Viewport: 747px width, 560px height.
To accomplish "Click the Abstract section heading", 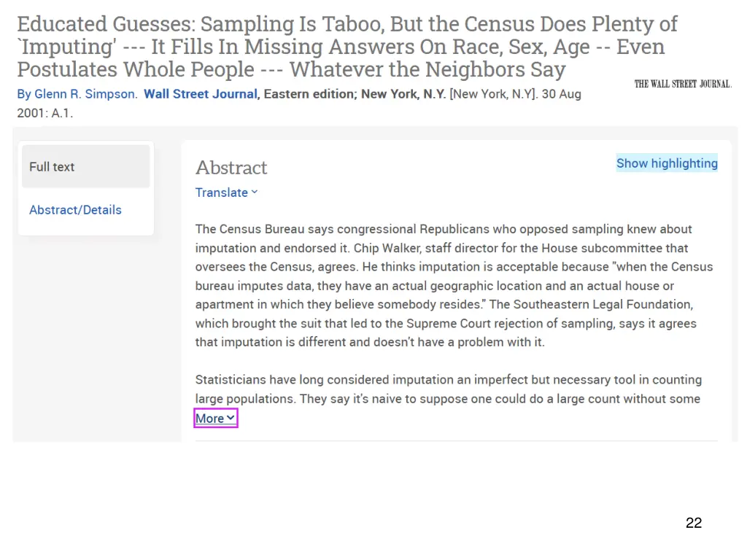I will (x=231, y=168).
